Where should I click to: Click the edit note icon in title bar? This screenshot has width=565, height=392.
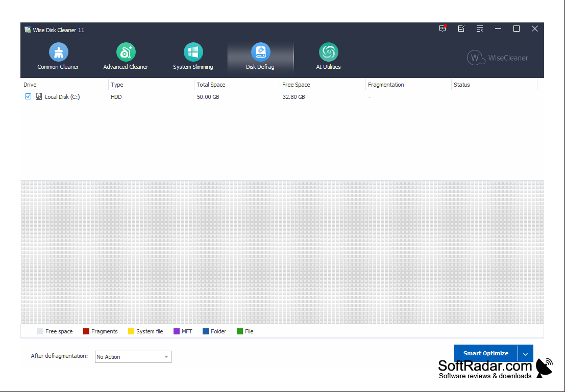tap(461, 29)
